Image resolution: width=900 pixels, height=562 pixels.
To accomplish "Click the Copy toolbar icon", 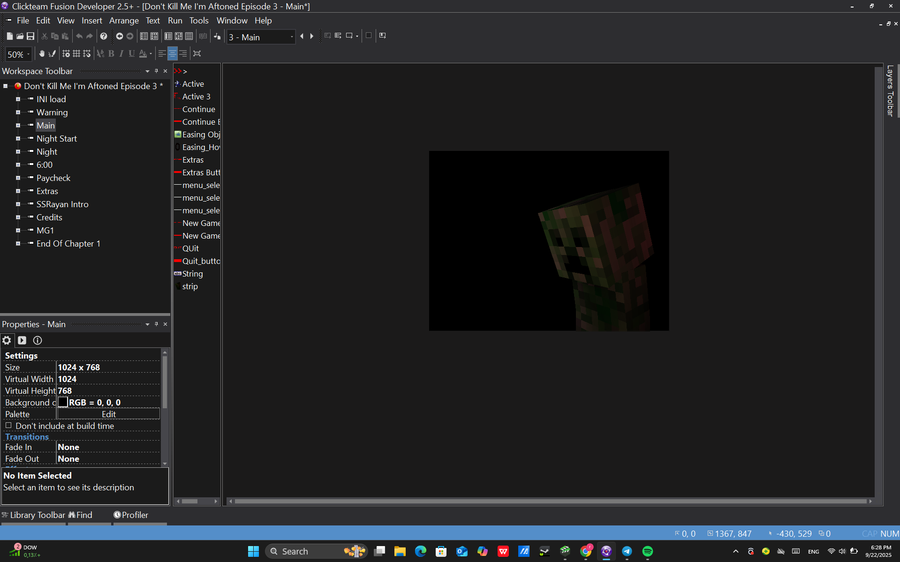I will pyautogui.click(x=55, y=36).
